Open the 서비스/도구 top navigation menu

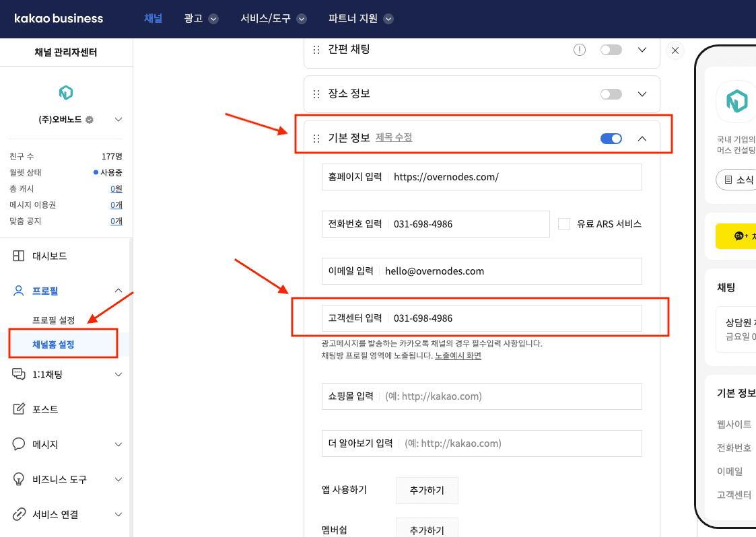(273, 18)
